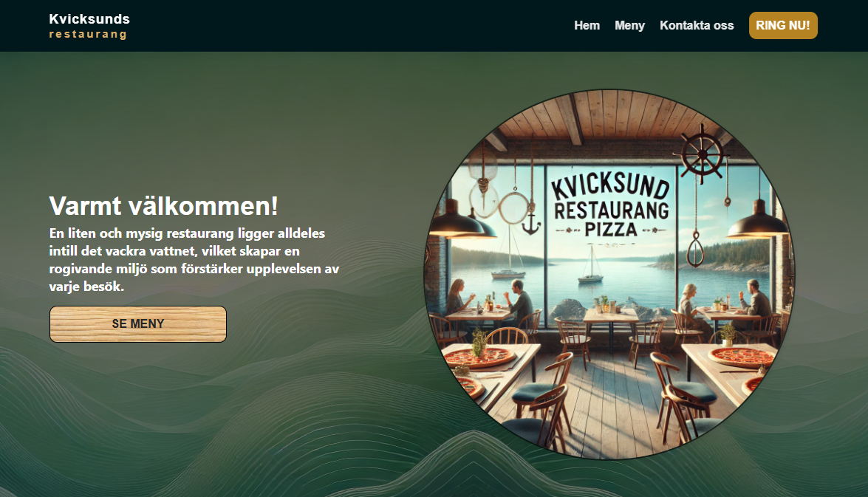Click the sailboat in the center window
868x497 pixels.
[x=591, y=264]
